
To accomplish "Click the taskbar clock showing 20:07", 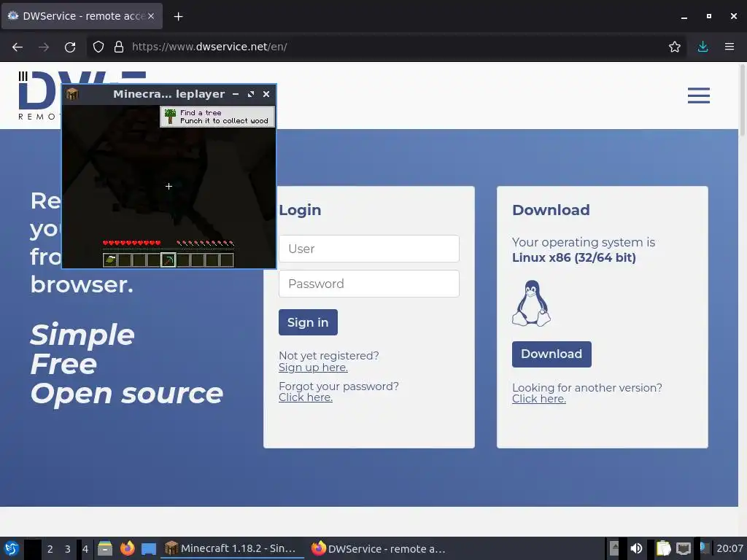I will pos(729,548).
